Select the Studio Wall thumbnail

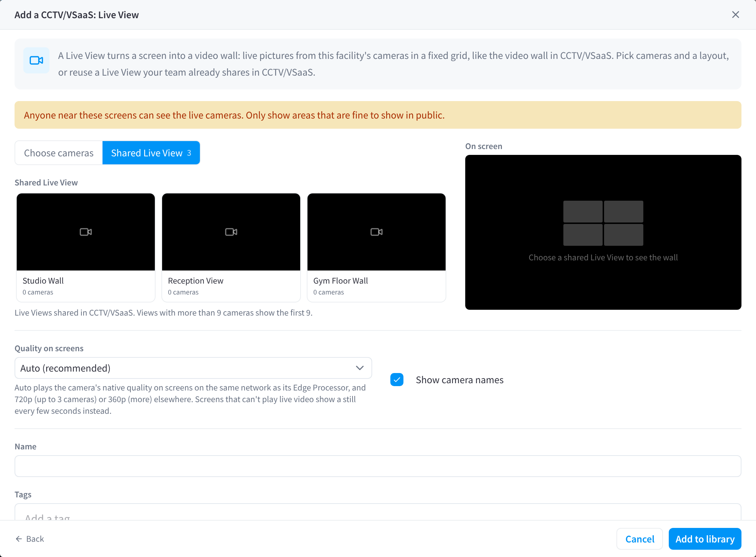click(86, 232)
